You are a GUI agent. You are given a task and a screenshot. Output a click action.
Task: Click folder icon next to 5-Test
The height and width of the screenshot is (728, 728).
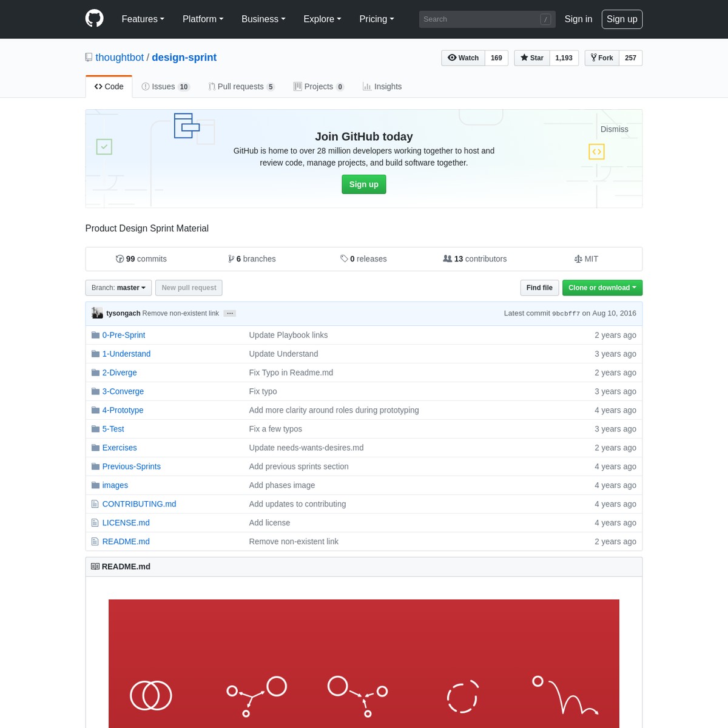(95, 429)
